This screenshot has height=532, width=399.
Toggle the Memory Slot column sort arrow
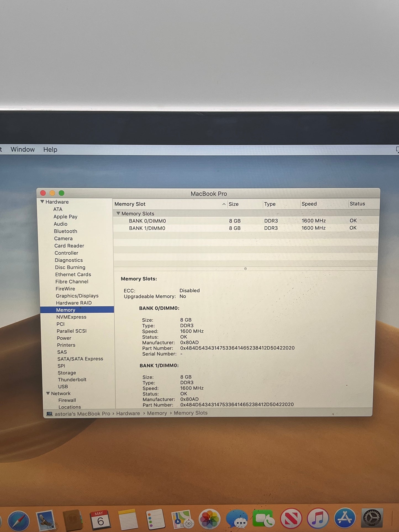point(224,204)
